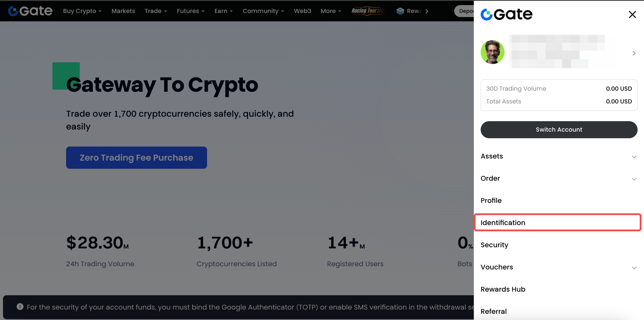This screenshot has height=320, width=644.
Task: Open the Markets page link
Action: 123,11
